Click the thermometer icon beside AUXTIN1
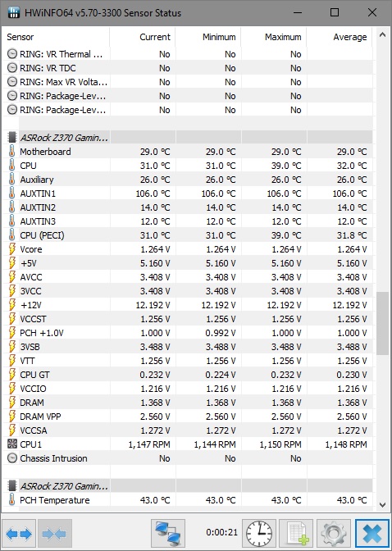Screen dimensions: 392x551 coord(12,194)
